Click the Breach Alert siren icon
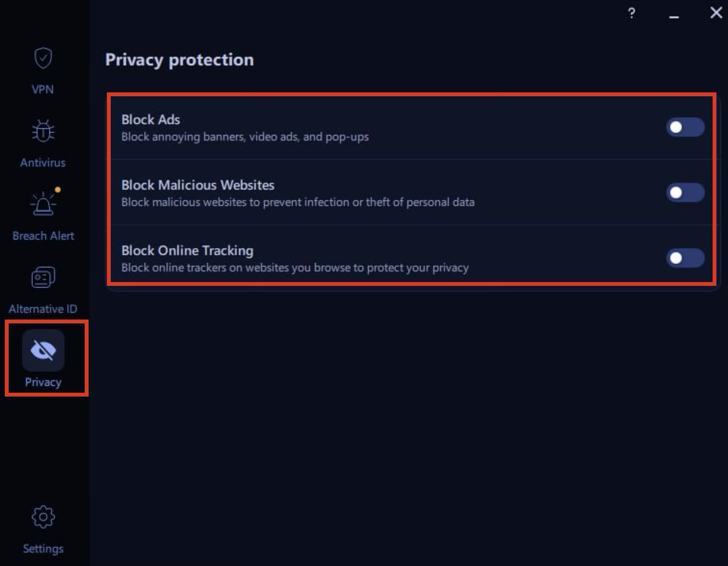Viewport: 728px width, 566px height. [x=44, y=204]
